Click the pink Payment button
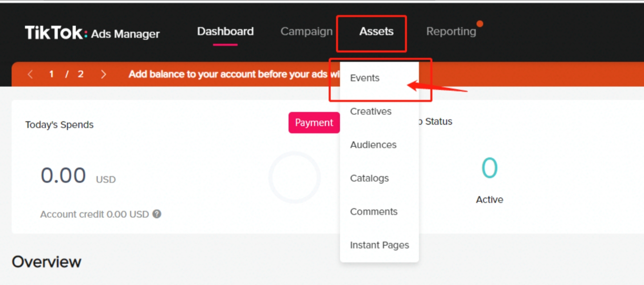Viewport: 644px width, 285px height. pyautogui.click(x=314, y=122)
